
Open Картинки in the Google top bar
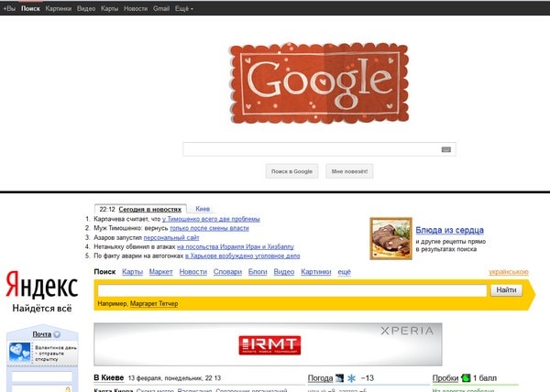(59, 9)
